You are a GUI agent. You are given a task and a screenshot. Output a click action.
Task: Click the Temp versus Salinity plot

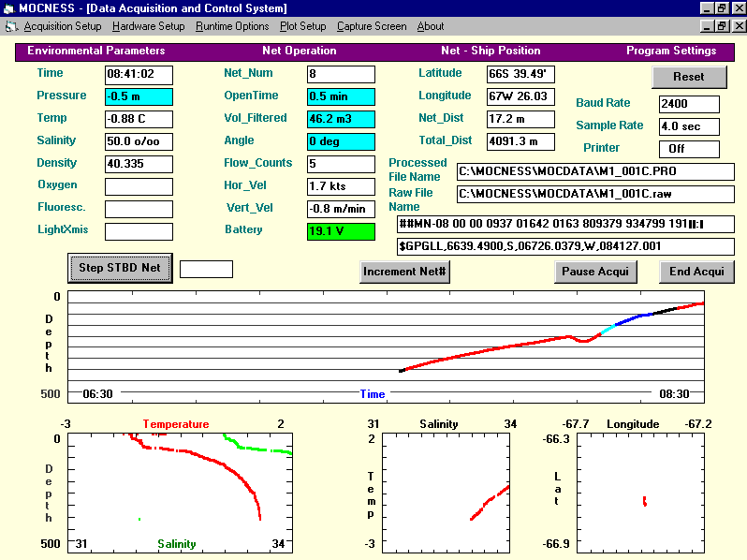click(446, 493)
